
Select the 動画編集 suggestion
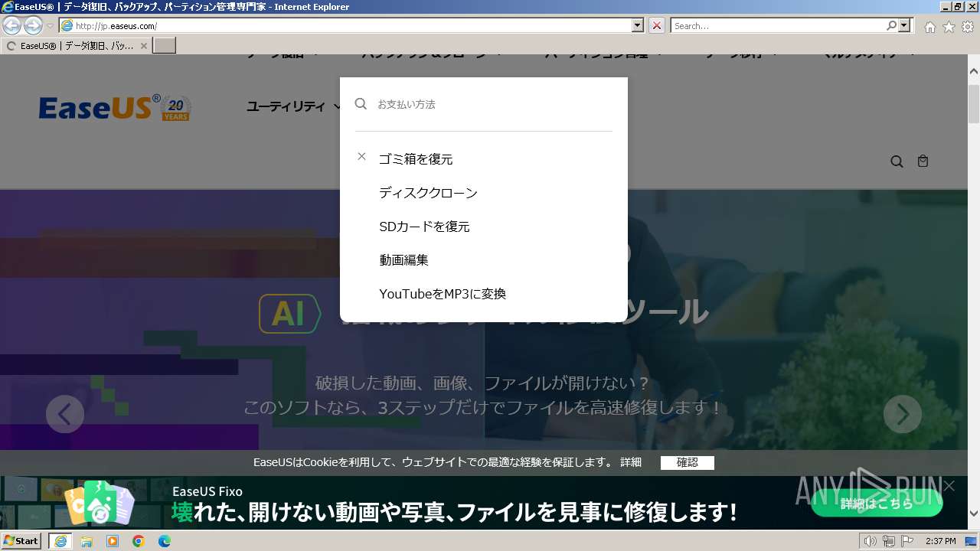coord(403,260)
